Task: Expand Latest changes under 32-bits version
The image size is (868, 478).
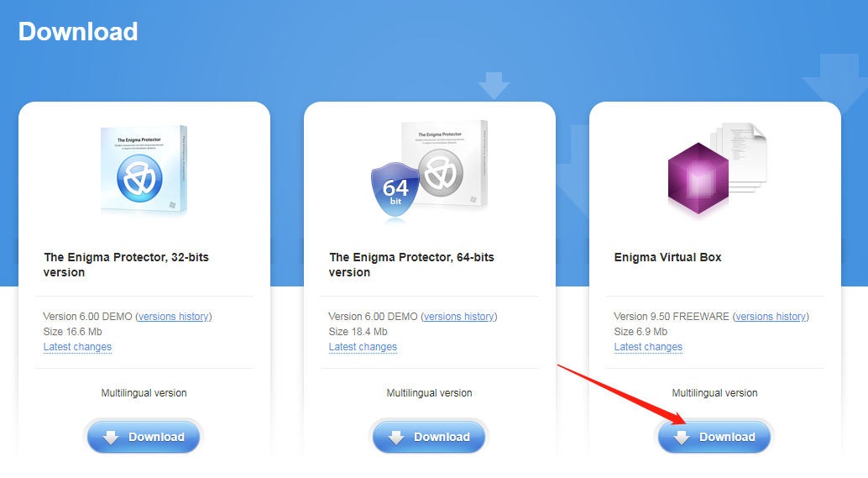Action: [x=77, y=347]
